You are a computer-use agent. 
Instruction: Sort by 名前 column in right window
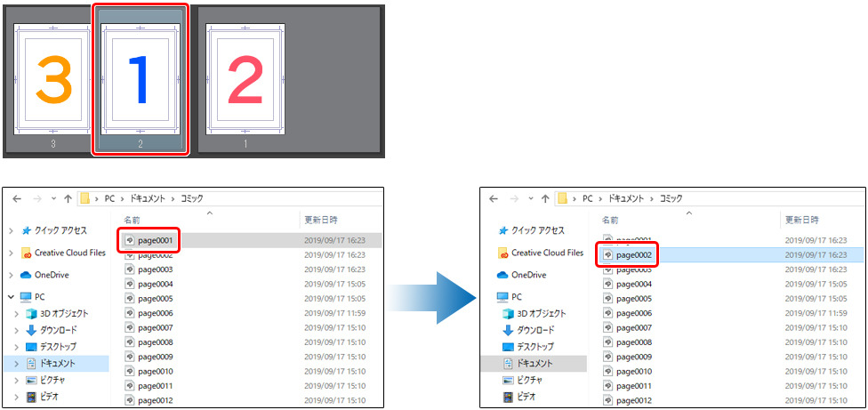tap(609, 221)
